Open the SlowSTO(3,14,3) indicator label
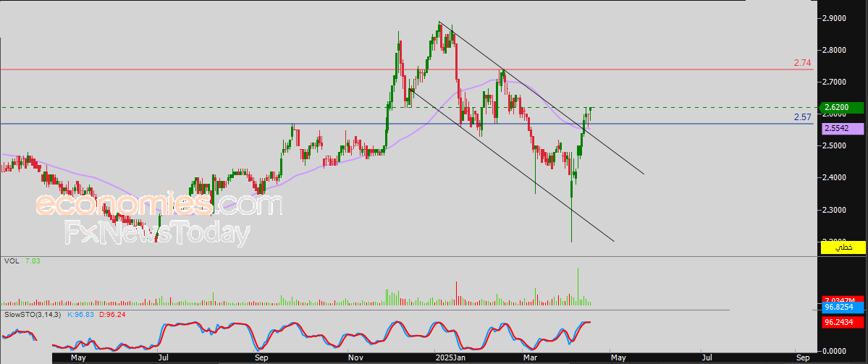The height and width of the screenshot is (364, 868). coord(33,314)
